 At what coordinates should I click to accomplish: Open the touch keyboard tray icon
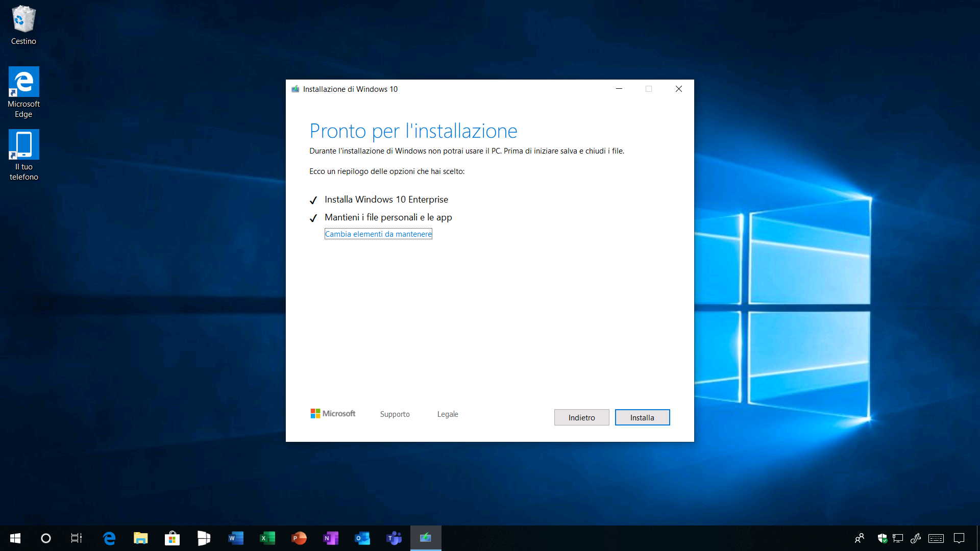pos(936,538)
